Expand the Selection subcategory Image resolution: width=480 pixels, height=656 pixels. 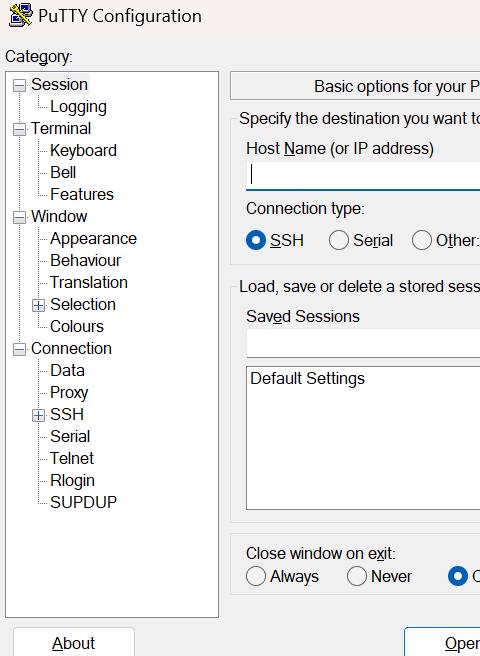pos(39,305)
